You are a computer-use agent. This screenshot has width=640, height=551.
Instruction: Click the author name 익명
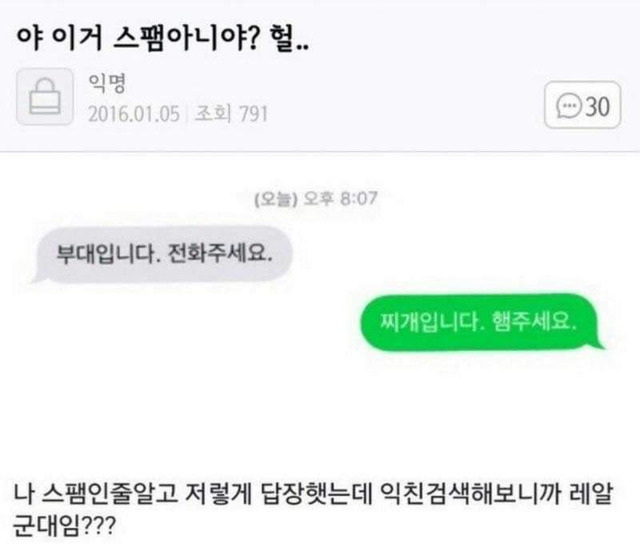click(107, 83)
